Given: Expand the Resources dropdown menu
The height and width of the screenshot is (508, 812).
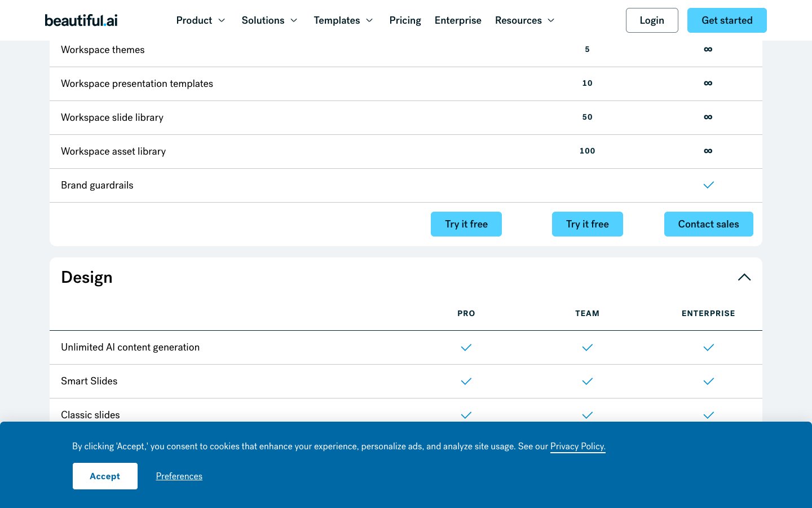Looking at the screenshot, I should point(524,20).
